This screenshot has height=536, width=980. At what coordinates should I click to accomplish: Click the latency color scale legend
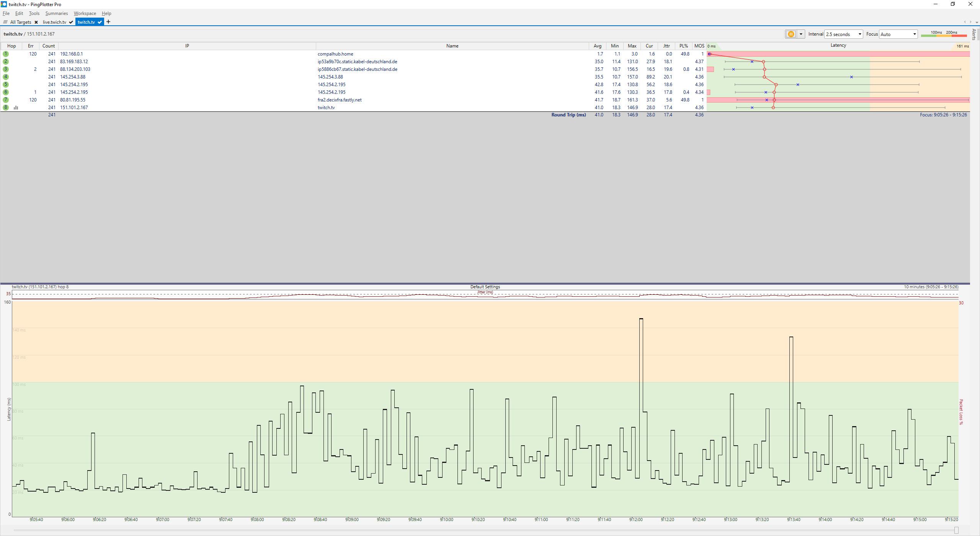click(944, 34)
